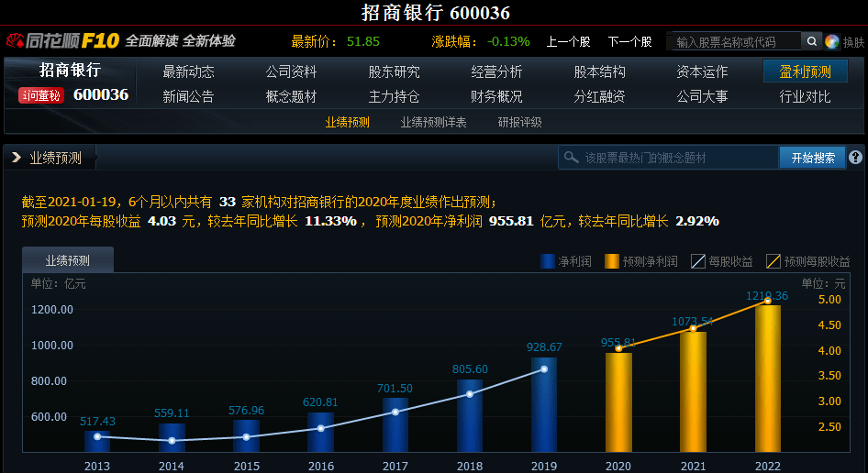
Task: Click the colorful skin-change (换肤) icon
Action: [x=832, y=41]
